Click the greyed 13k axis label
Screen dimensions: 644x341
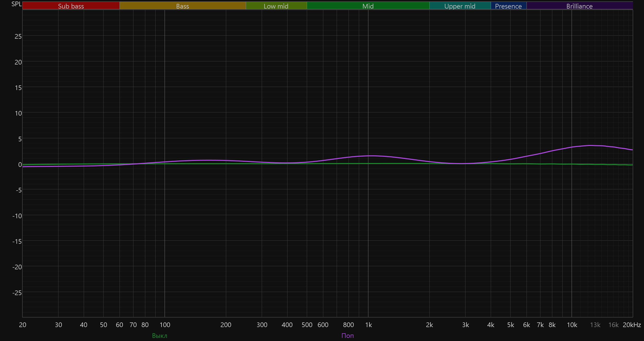click(595, 325)
